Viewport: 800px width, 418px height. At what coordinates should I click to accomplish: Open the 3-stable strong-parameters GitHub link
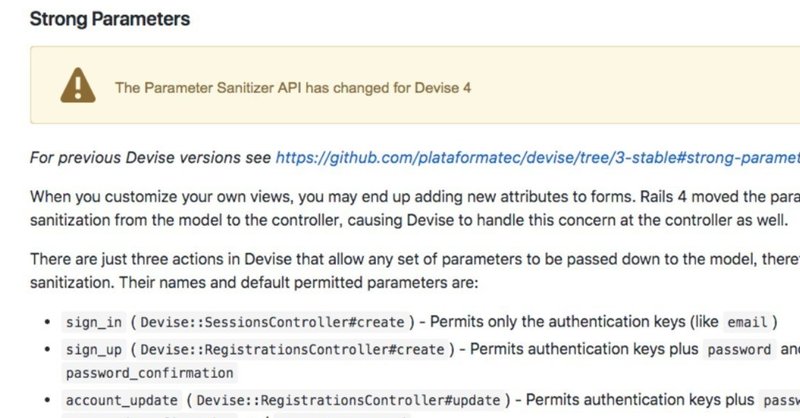pyautogui.click(x=538, y=158)
